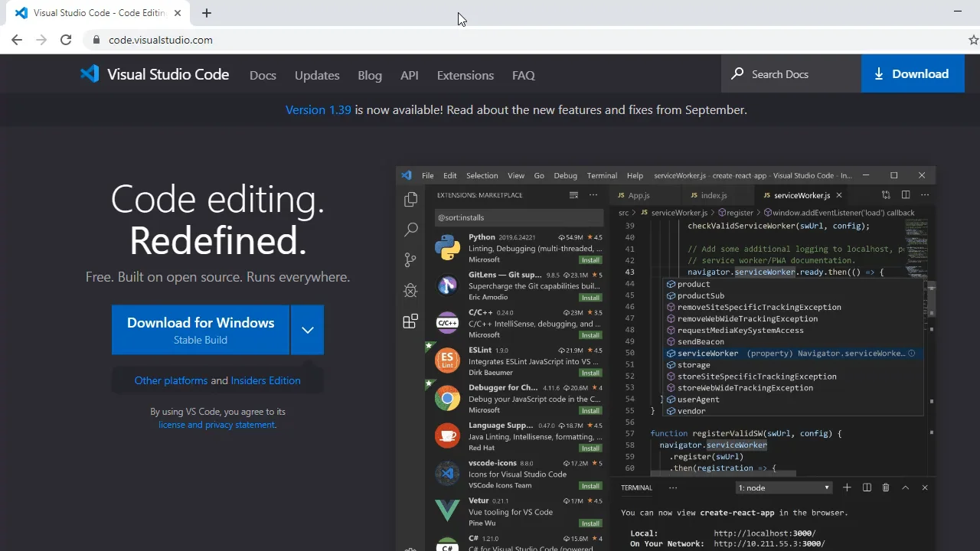Viewport: 980px width, 551px height.
Task: Click the split terminal icon
Action: pyautogui.click(x=867, y=487)
